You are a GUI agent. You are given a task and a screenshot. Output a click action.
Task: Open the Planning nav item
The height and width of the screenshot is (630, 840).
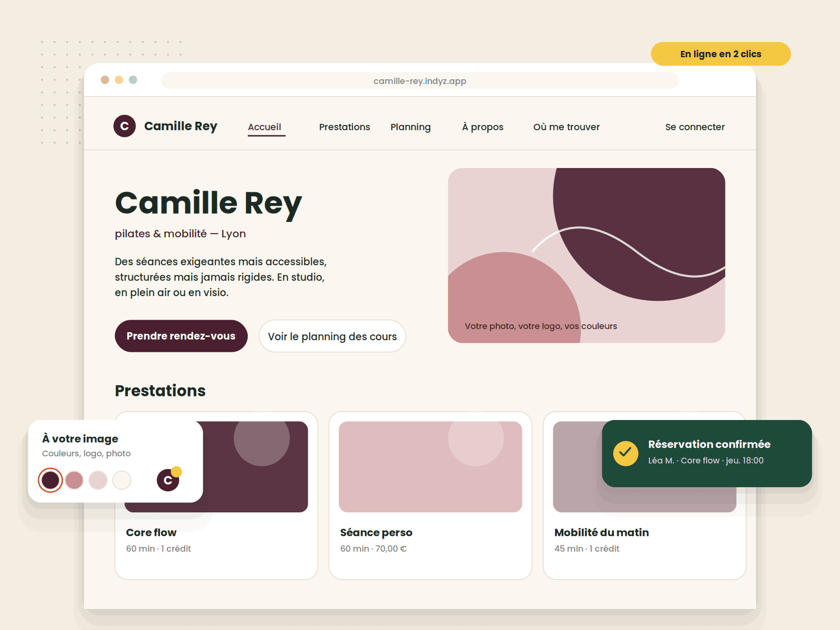click(411, 127)
